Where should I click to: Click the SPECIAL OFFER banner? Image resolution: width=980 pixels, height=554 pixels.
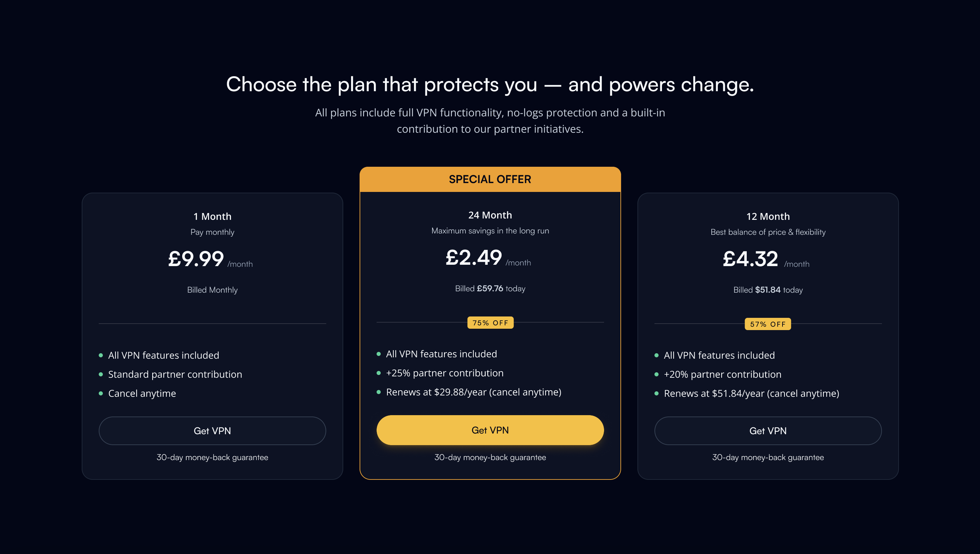tap(490, 179)
